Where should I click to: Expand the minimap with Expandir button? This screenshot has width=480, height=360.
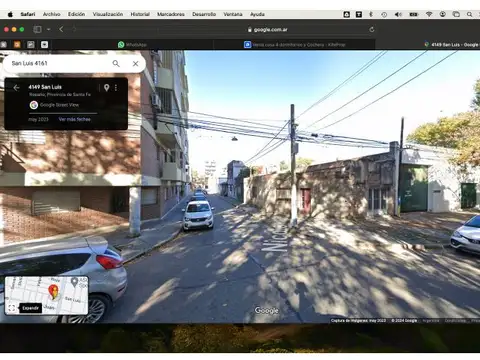pos(30,308)
